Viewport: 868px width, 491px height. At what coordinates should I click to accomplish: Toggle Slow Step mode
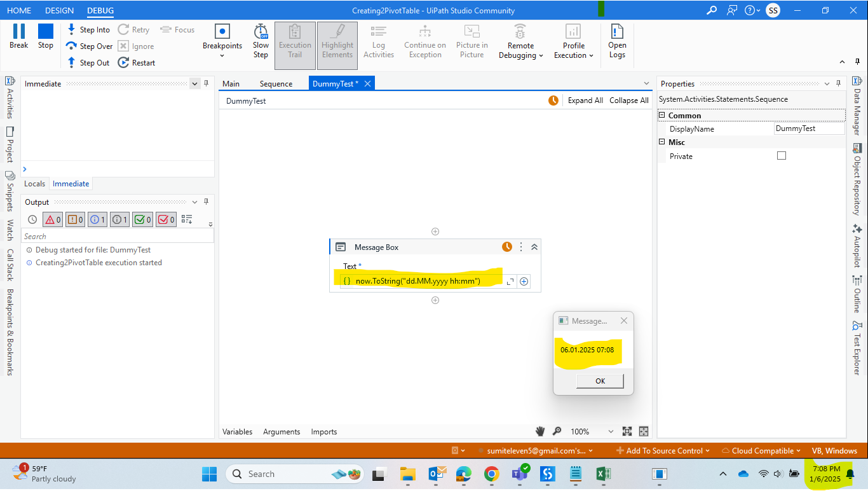point(261,41)
